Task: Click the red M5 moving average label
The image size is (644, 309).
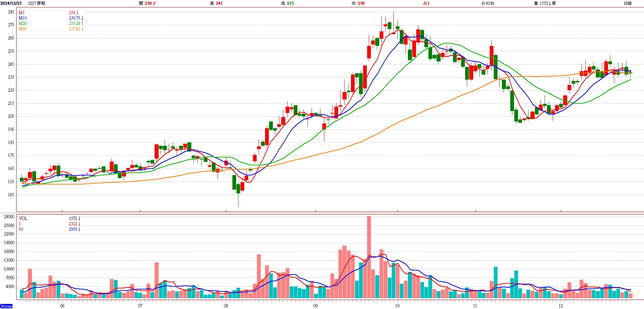Action: (22, 12)
